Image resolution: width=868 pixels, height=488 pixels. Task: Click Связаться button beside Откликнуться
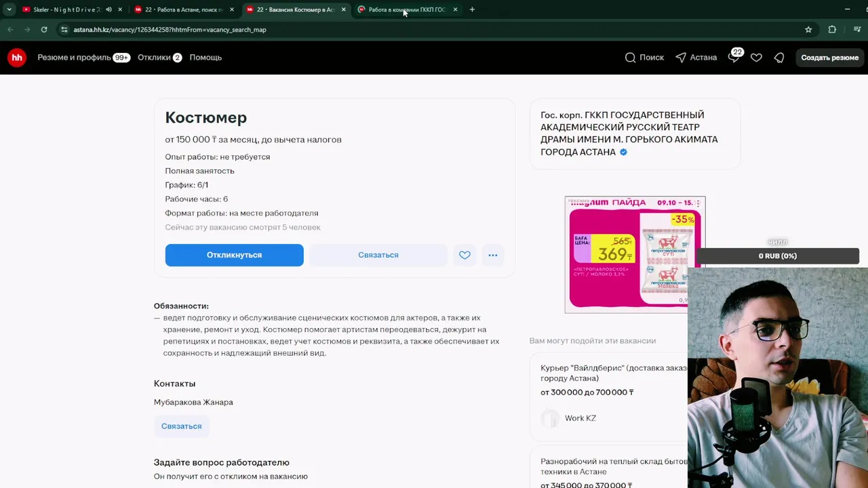click(378, 255)
